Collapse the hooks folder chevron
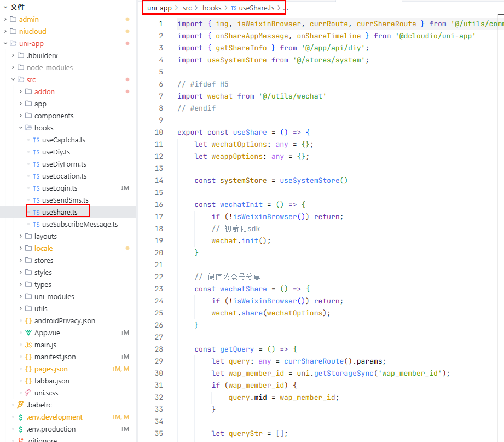Image resolution: width=504 pixels, height=442 pixels. click(x=21, y=128)
